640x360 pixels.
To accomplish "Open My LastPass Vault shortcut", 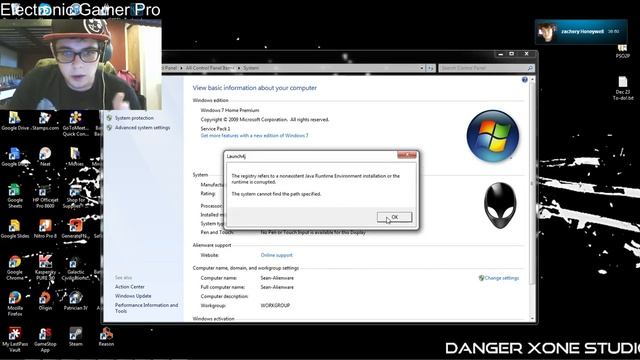I will point(15,340).
